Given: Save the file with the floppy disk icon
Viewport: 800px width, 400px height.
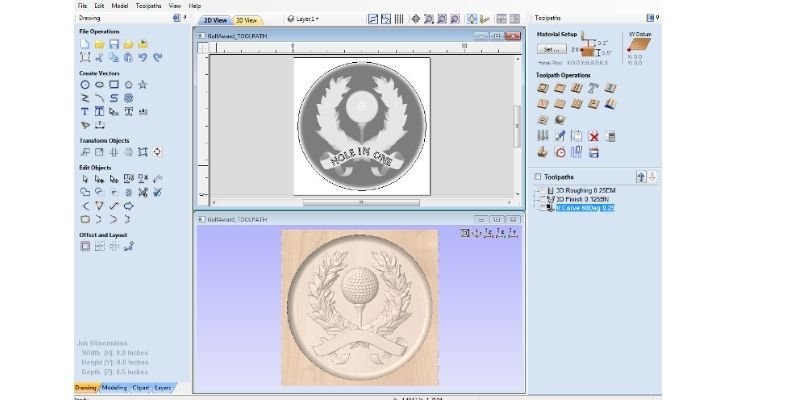Looking at the screenshot, I should [x=114, y=44].
